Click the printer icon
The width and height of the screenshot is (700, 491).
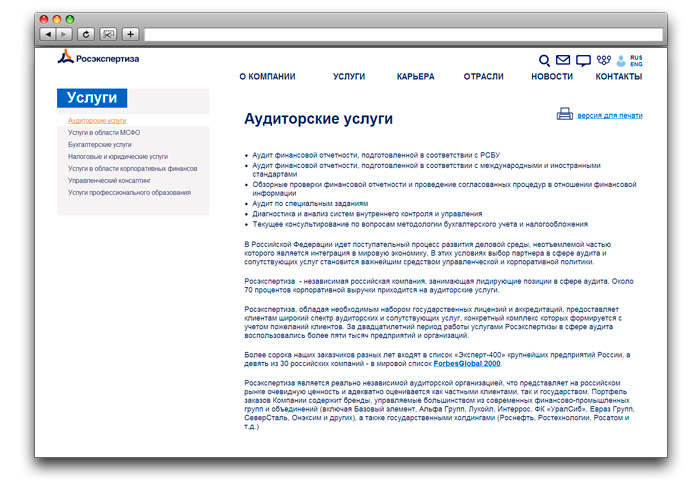pos(564,114)
